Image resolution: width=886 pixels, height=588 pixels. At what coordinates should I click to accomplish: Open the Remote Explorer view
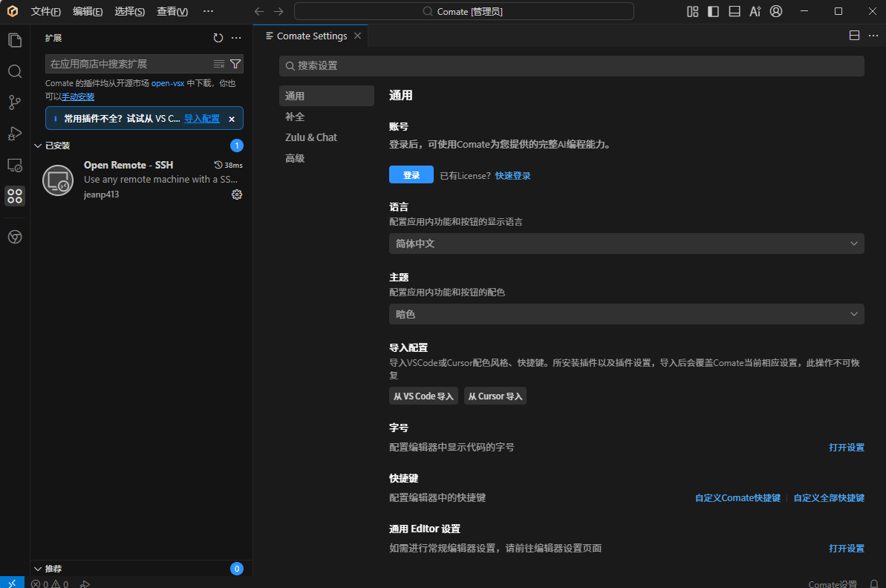coord(15,165)
